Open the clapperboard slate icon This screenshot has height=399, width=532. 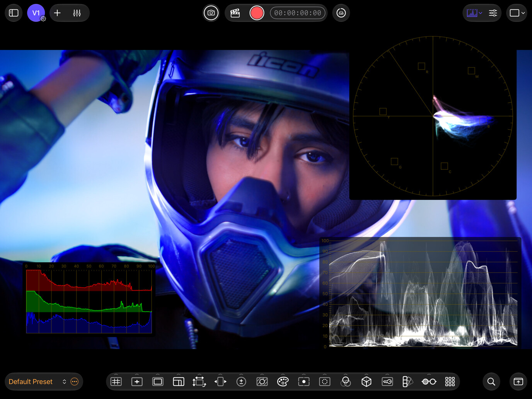[x=235, y=13]
